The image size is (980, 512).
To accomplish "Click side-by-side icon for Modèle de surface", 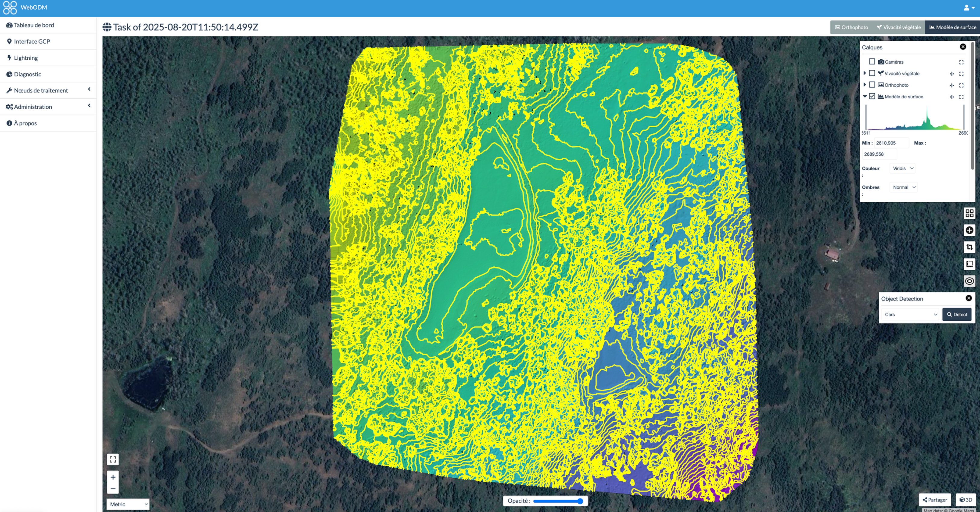I will pyautogui.click(x=951, y=97).
